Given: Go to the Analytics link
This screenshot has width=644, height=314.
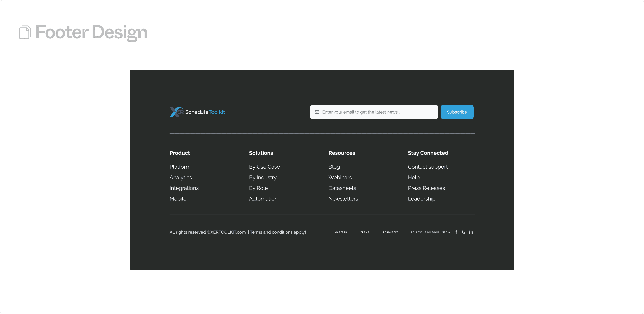Looking at the screenshot, I should tap(181, 177).
